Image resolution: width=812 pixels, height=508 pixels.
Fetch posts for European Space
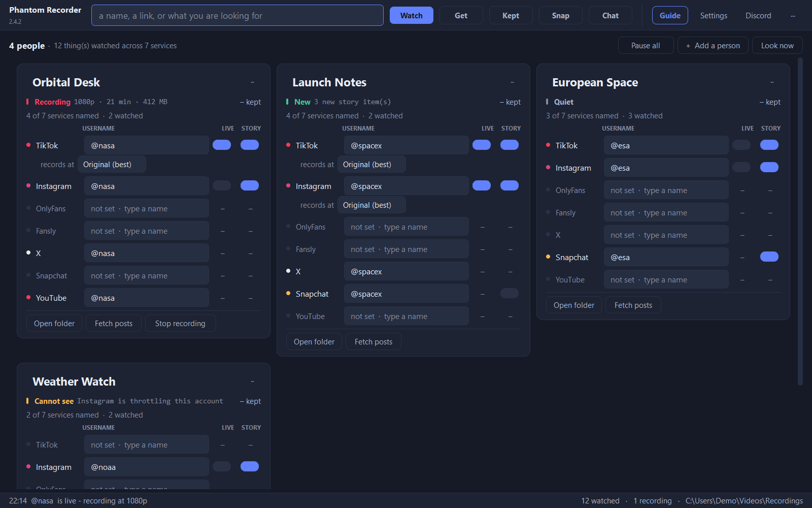pos(633,305)
